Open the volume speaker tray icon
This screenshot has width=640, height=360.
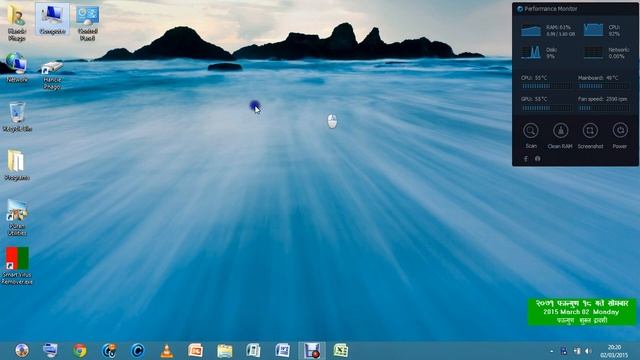588,351
